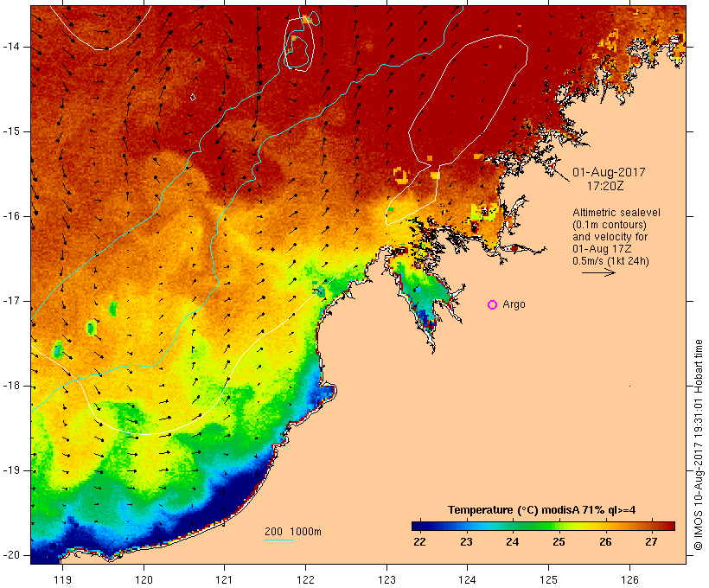Click the latitude axis label '-16'
The height and width of the screenshot is (588, 709).
coord(11,216)
